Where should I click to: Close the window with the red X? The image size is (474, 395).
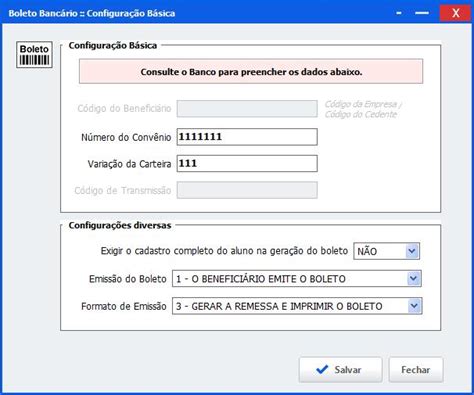point(455,13)
